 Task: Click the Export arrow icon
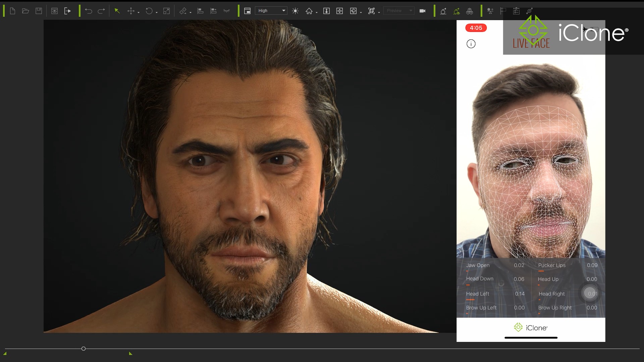[x=67, y=11]
